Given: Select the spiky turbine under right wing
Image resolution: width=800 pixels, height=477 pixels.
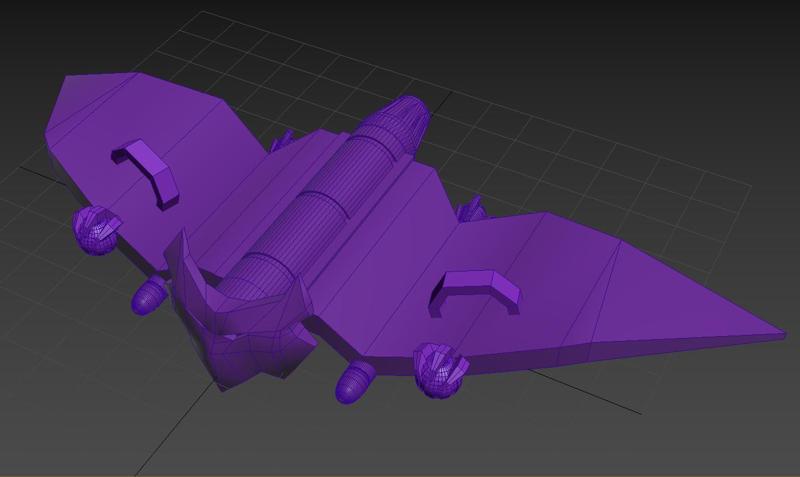Looking at the screenshot, I should 441,370.
